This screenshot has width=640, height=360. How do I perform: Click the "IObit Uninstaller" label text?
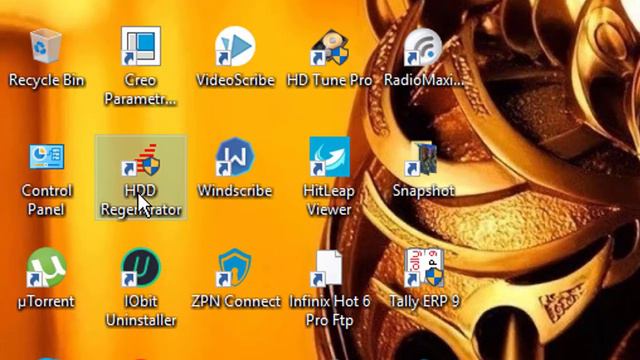coord(141,311)
